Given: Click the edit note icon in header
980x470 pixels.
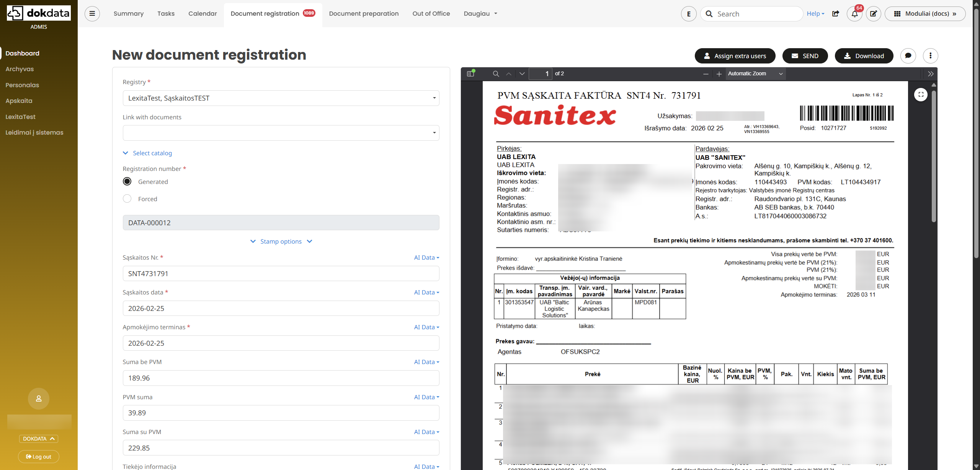Looking at the screenshot, I should tap(874, 14).
